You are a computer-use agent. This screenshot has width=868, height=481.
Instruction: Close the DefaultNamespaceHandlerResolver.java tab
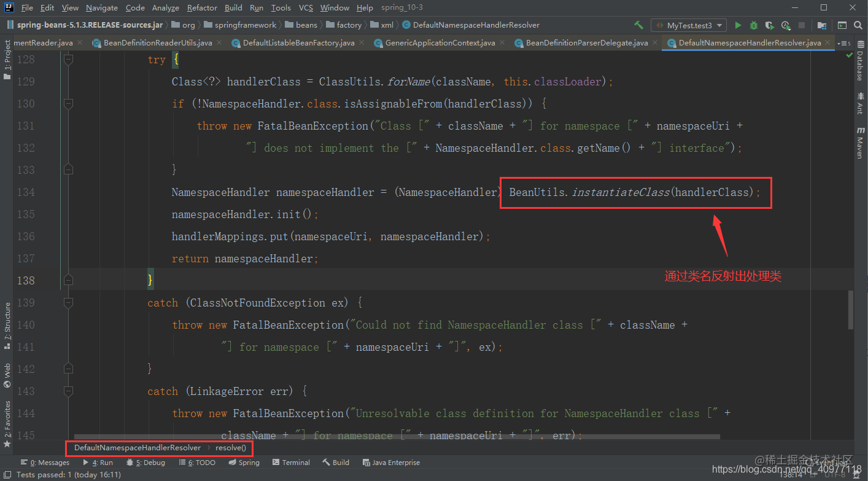(828, 43)
